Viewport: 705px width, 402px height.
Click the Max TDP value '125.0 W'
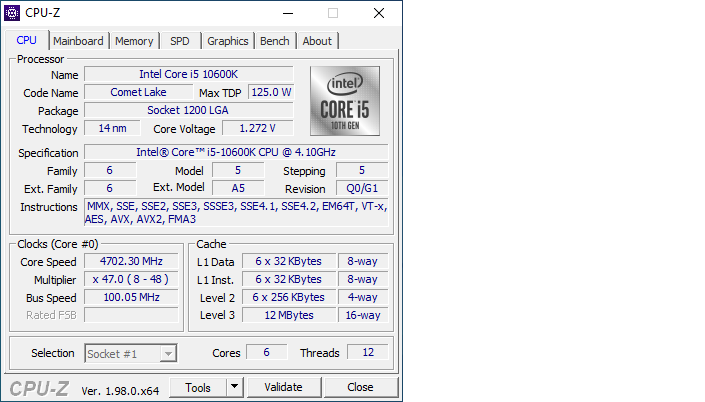271,92
